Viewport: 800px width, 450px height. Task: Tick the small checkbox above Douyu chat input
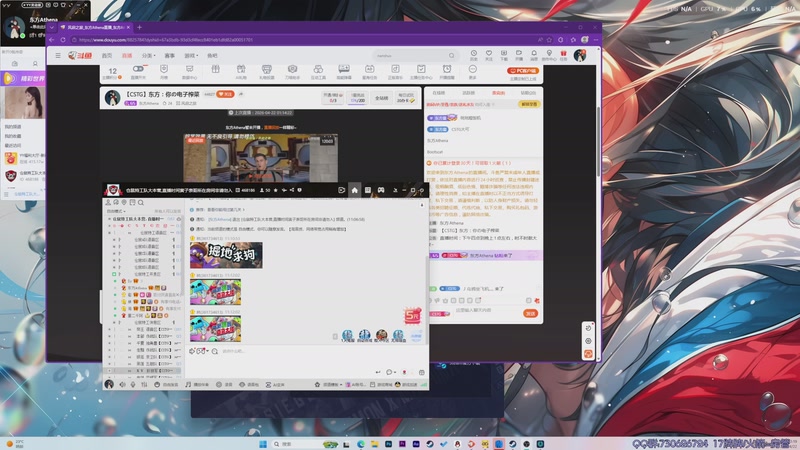529,301
